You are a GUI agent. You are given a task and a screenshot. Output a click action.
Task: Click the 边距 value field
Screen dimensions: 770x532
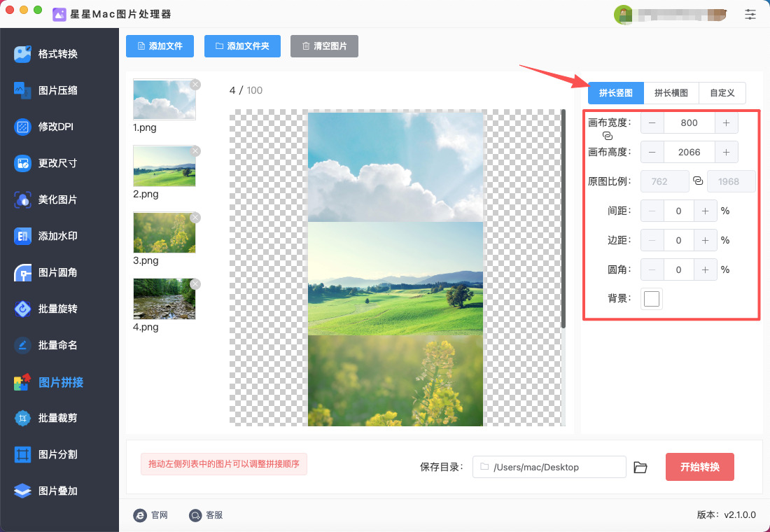point(679,240)
